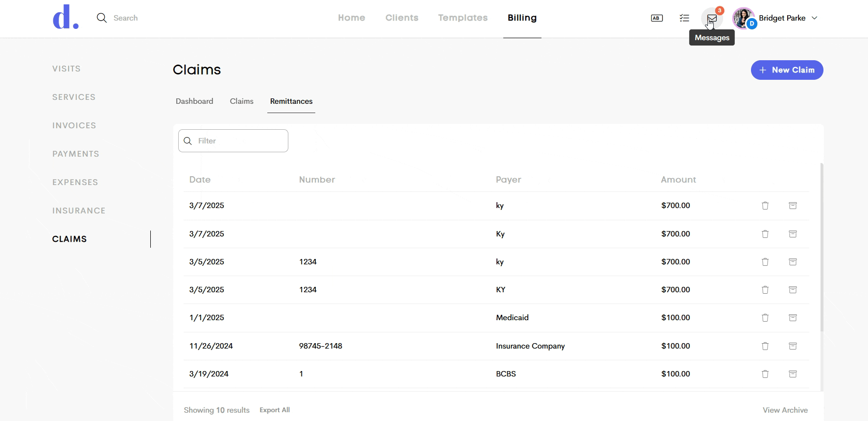Switch to the Dashboard sub-tab
The width and height of the screenshot is (868, 421).
click(194, 101)
